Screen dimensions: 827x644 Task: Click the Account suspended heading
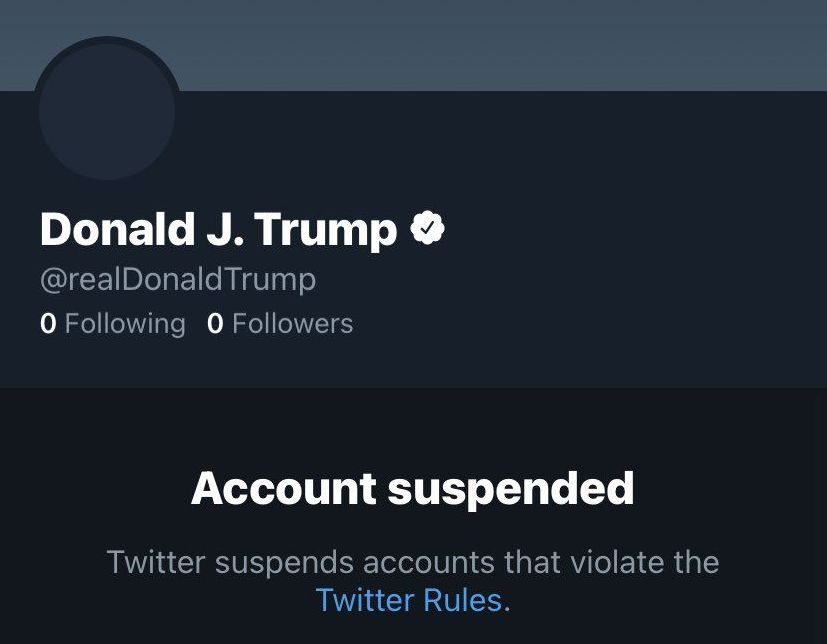[x=412, y=489]
